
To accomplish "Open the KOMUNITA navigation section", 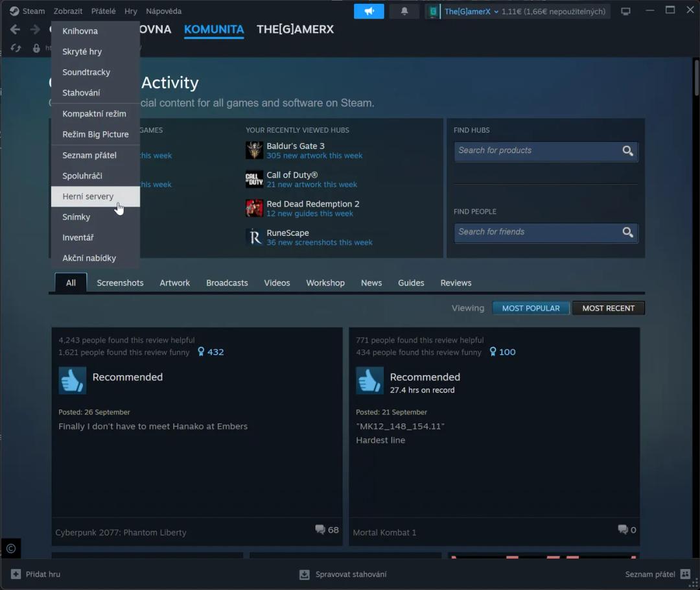I will pos(214,29).
